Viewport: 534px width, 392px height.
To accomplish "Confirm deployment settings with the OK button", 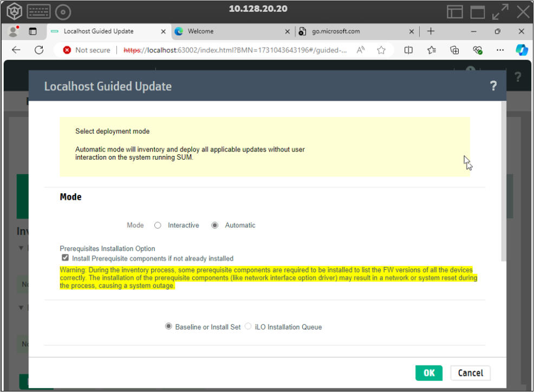I will click(x=428, y=373).
